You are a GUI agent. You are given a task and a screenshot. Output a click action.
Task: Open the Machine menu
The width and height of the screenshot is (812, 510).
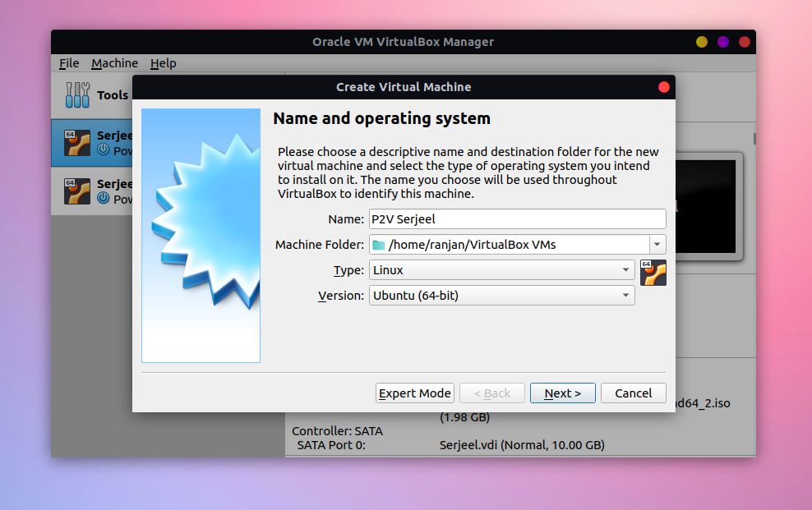tap(114, 63)
